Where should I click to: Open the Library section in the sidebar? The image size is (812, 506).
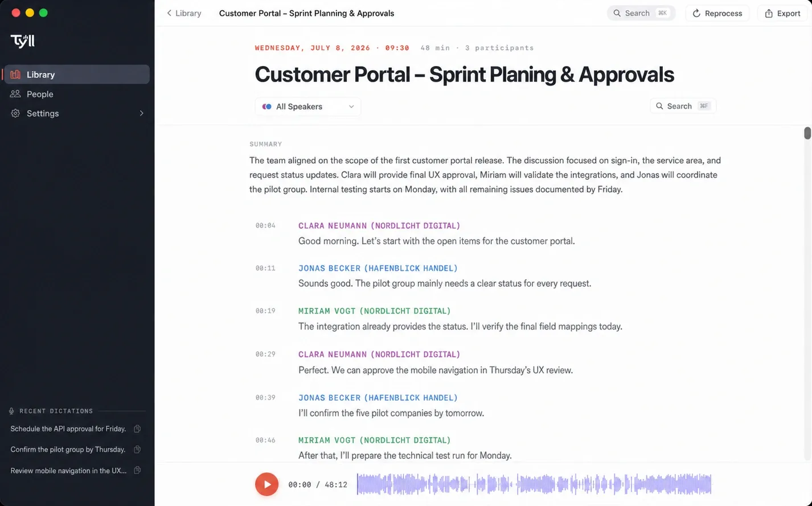(x=77, y=75)
